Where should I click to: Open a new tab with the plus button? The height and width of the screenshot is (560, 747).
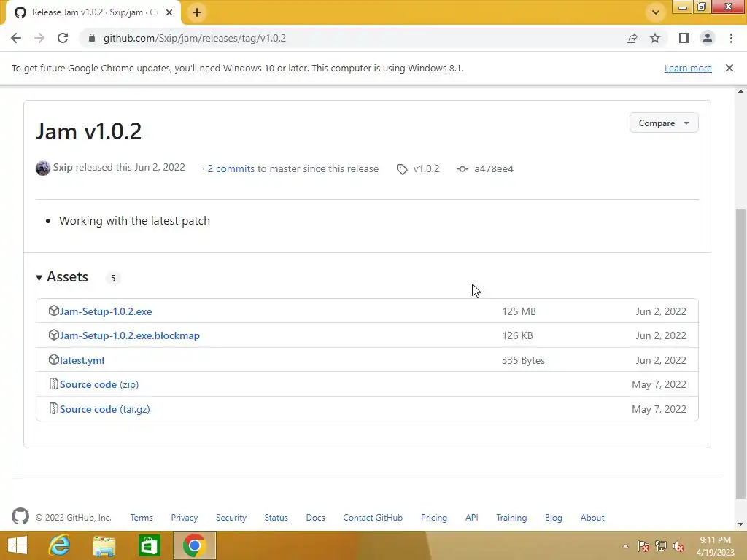197,12
